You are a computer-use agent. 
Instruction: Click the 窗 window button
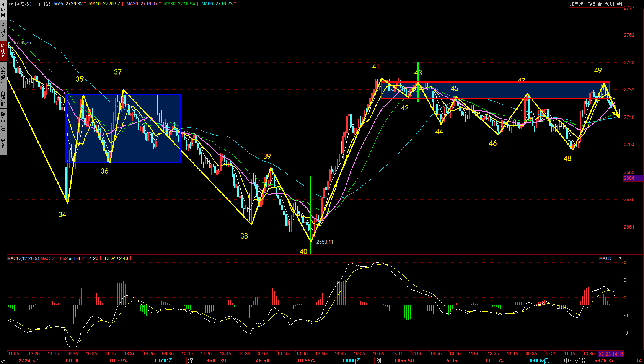(x=600, y=4)
